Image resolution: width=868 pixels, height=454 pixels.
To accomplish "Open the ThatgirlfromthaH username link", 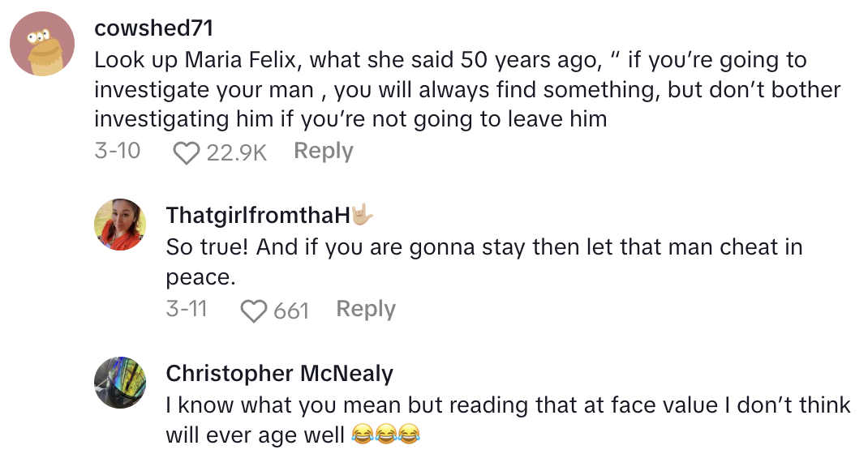I will (257, 215).
